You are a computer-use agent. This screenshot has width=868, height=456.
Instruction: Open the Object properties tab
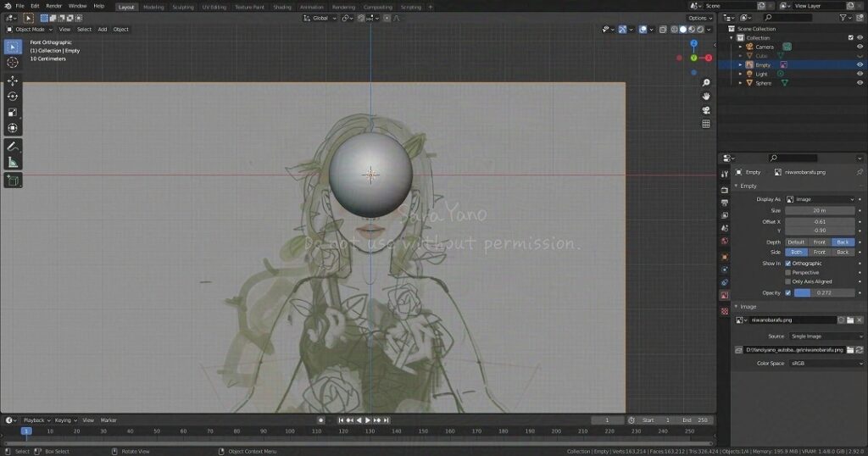point(725,257)
